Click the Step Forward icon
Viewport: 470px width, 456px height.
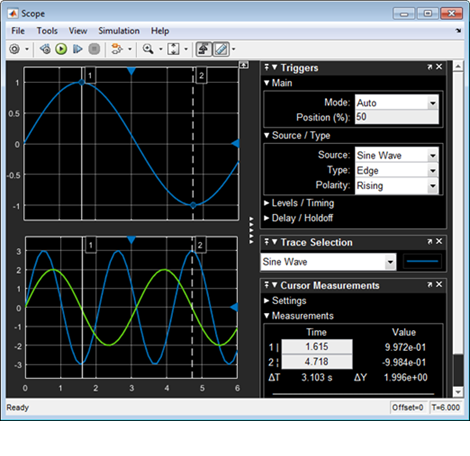pyautogui.click(x=78, y=49)
